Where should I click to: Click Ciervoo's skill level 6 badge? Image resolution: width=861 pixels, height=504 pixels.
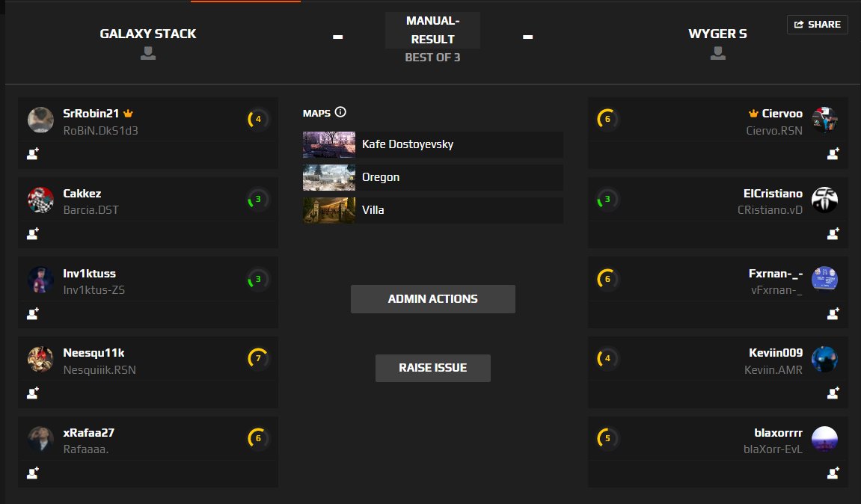pos(607,119)
